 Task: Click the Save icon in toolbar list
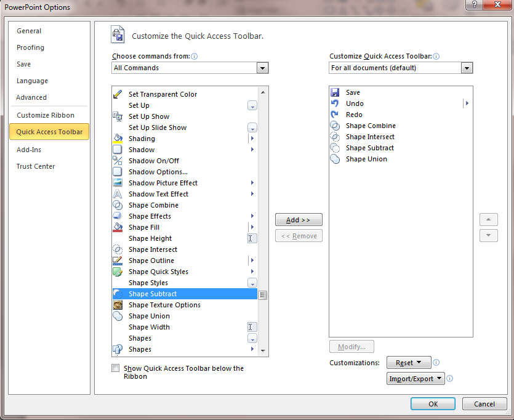tap(335, 92)
